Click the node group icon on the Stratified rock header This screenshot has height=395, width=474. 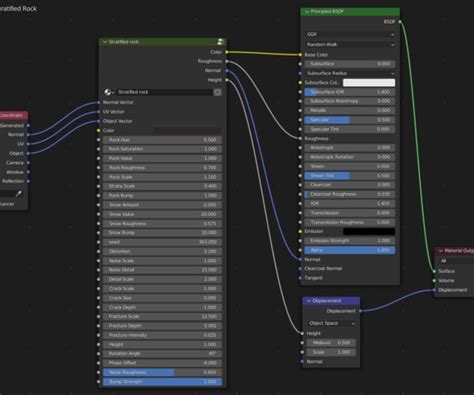pyautogui.click(x=220, y=42)
